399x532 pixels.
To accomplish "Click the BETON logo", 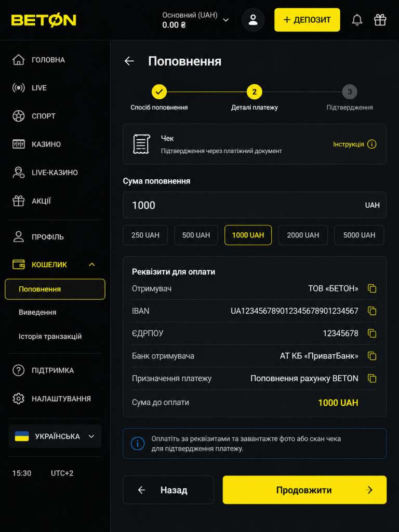I will 44,20.
